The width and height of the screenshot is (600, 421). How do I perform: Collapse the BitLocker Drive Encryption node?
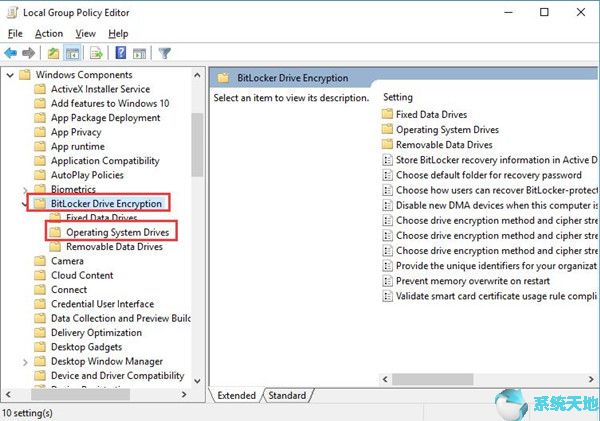point(24,204)
